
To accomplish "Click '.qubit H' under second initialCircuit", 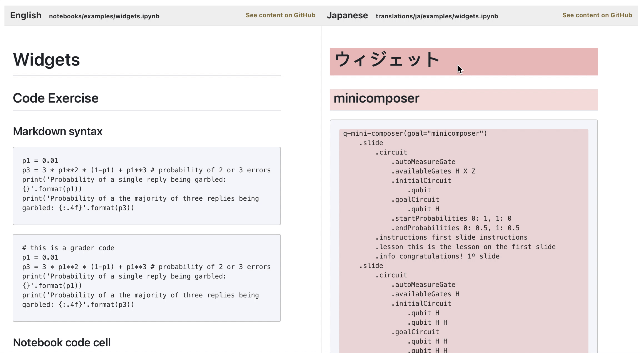I will (423, 313).
